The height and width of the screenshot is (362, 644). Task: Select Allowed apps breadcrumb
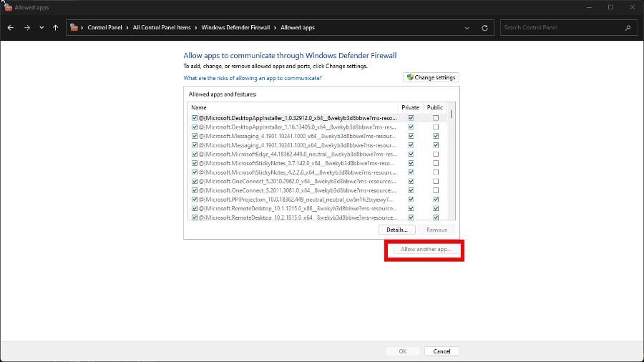(298, 27)
